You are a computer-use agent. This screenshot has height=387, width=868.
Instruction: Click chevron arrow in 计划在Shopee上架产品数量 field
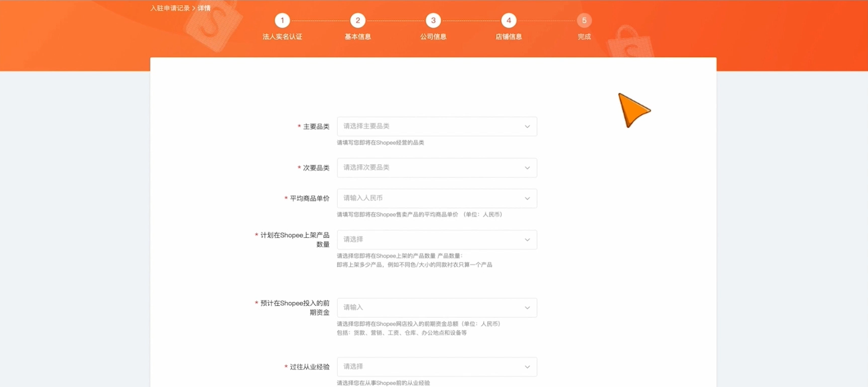click(527, 240)
